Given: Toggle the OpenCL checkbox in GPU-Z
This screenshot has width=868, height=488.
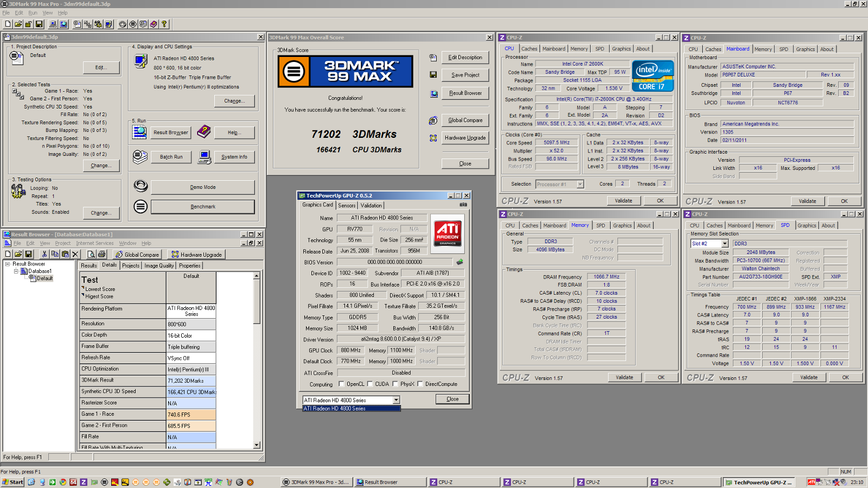Looking at the screenshot, I should point(341,384).
